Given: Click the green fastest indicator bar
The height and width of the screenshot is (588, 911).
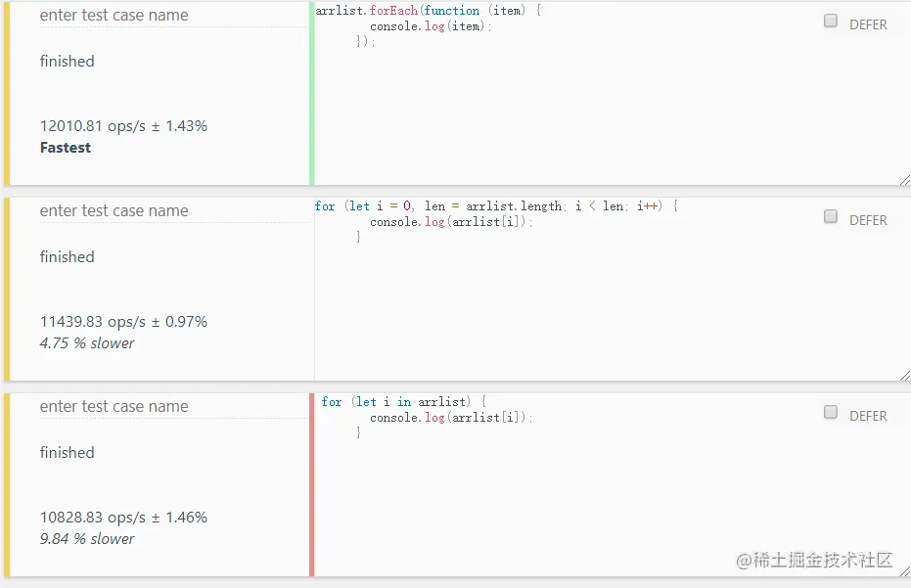Looking at the screenshot, I should click(x=311, y=94).
